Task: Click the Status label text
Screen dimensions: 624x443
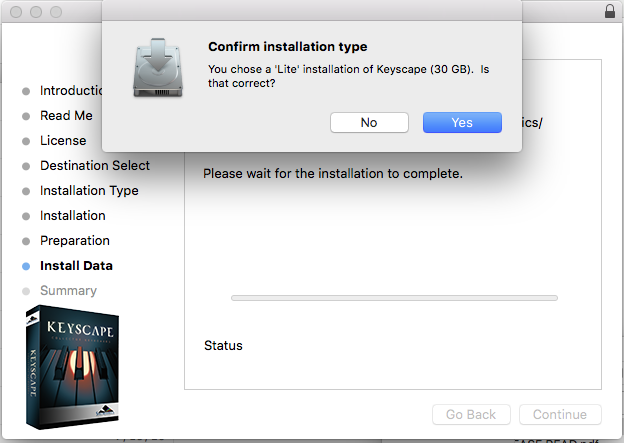Action: coord(223,345)
